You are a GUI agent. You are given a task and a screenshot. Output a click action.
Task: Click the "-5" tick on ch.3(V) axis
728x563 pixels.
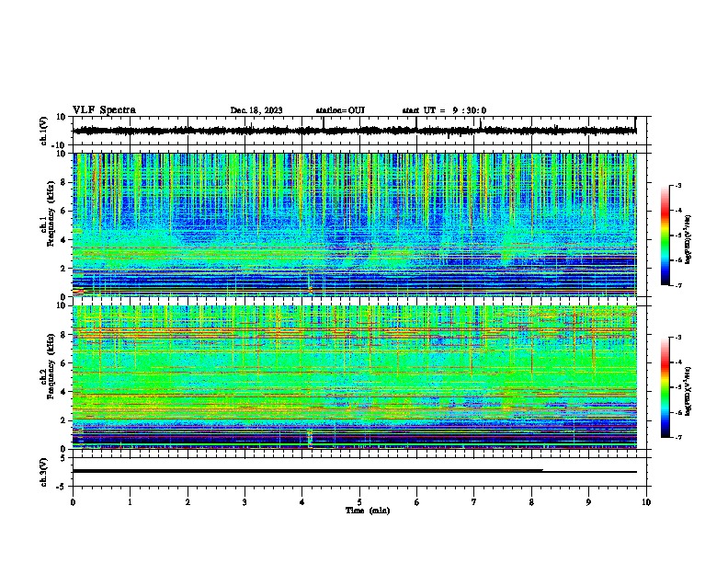[x=62, y=487]
